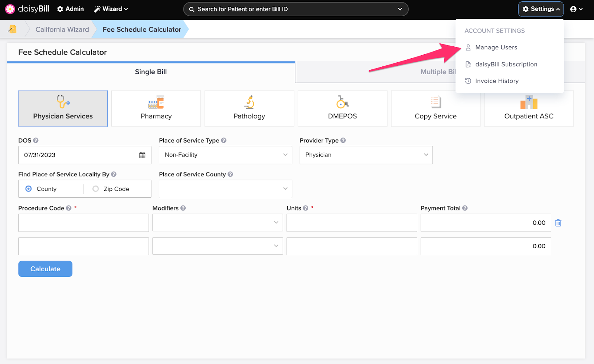Viewport: 594px width, 364px height.
Task: Open Invoice History
Action: (x=497, y=81)
